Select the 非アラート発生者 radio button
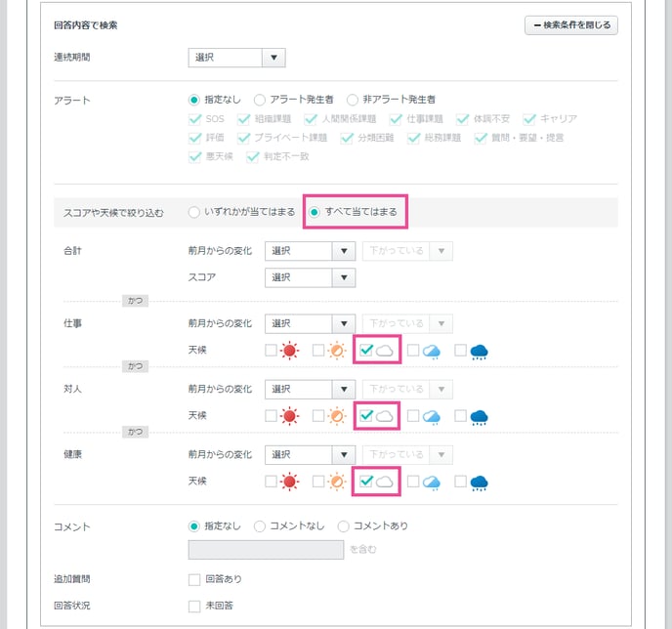Image resolution: width=672 pixels, height=629 pixels. coord(353,100)
